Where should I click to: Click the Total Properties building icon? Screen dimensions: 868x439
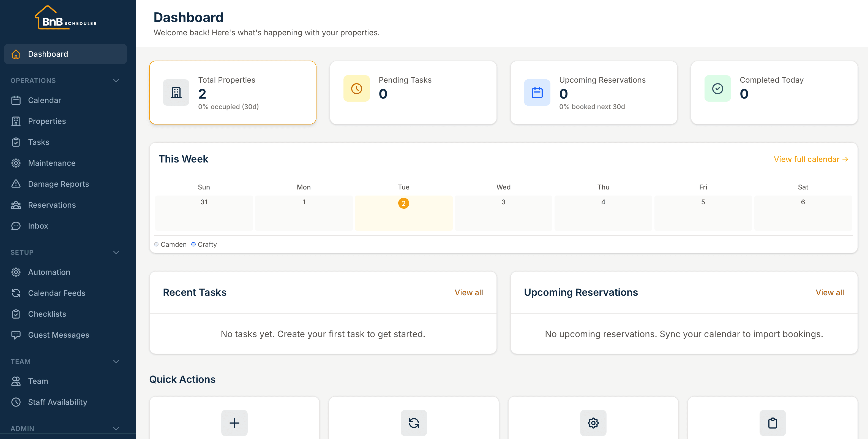point(176,92)
